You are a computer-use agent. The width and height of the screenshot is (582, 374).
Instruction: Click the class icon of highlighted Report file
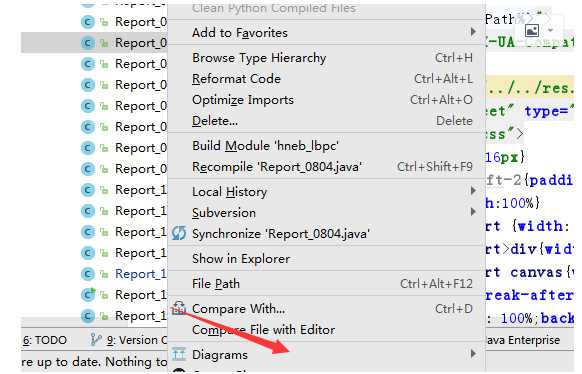click(88, 43)
